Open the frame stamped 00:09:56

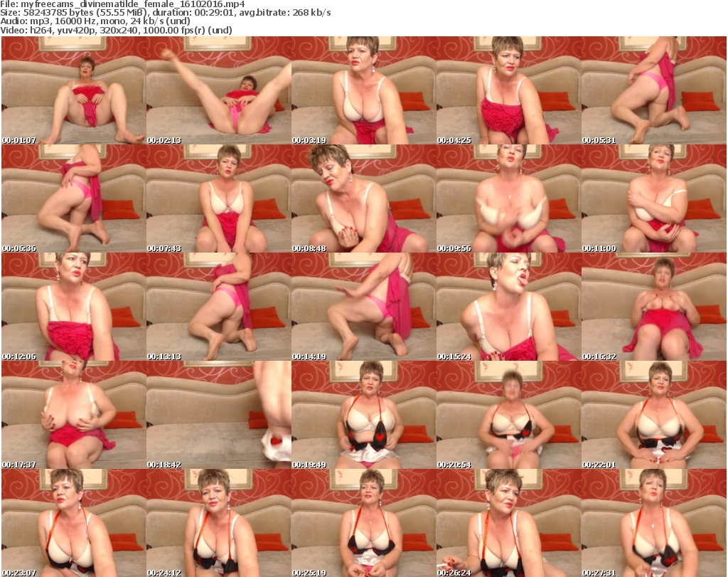(x=509, y=198)
